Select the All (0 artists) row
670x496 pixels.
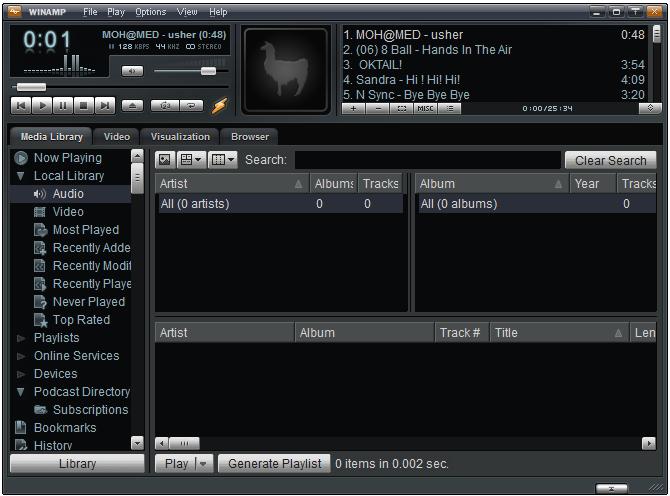pyautogui.click(x=279, y=204)
